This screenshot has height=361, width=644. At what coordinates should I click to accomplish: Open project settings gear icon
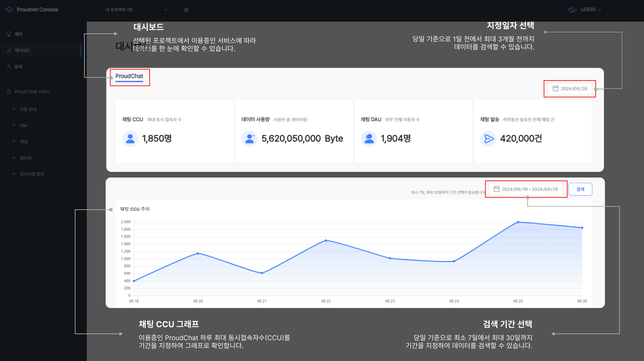coord(186,10)
